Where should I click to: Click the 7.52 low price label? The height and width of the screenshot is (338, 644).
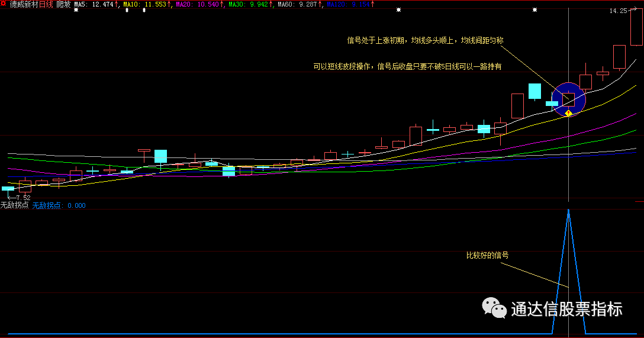[x=23, y=198]
